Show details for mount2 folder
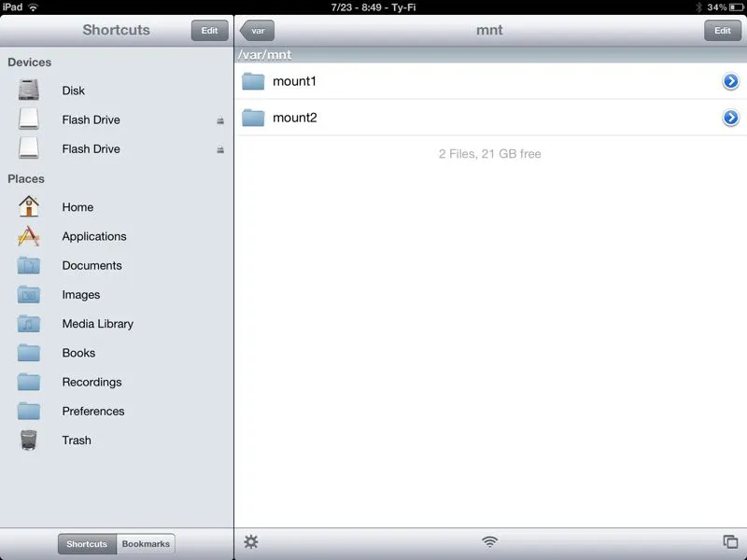This screenshot has height=560, width=747. 730,118
